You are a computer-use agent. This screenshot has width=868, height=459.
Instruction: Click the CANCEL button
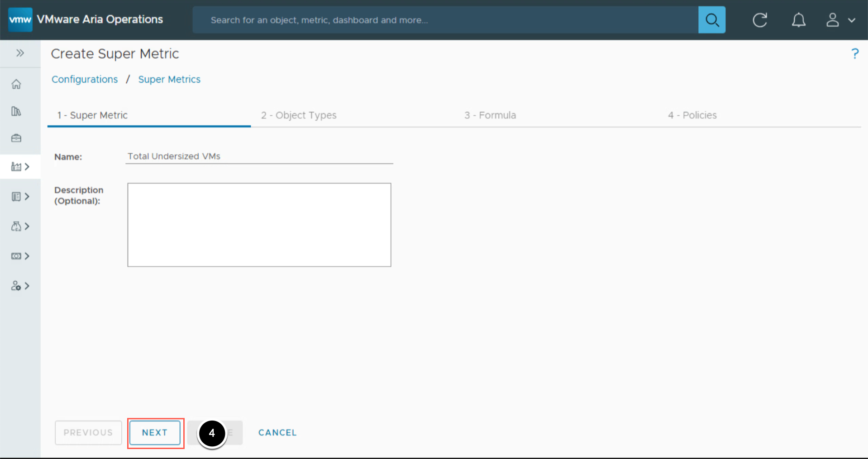pos(277,433)
